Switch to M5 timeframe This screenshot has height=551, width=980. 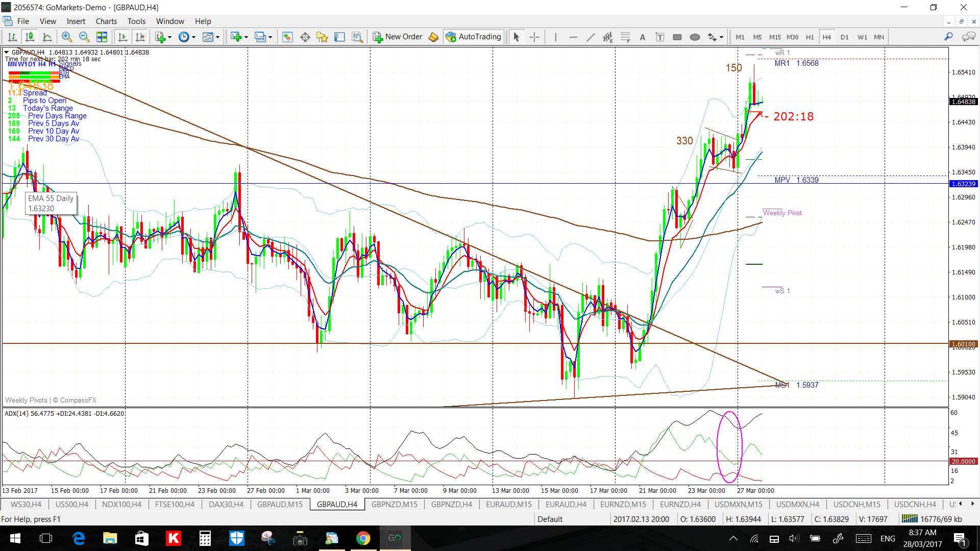[757, 37]
